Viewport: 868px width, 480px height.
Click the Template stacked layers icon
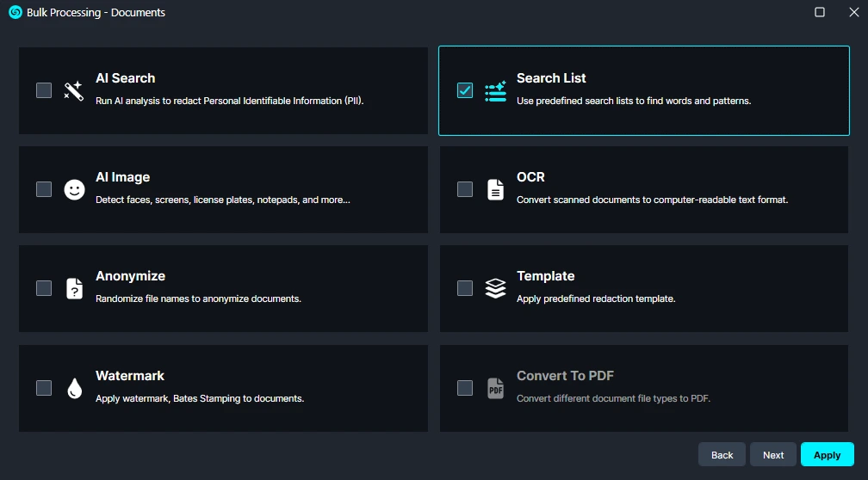(x=495, y=288)
